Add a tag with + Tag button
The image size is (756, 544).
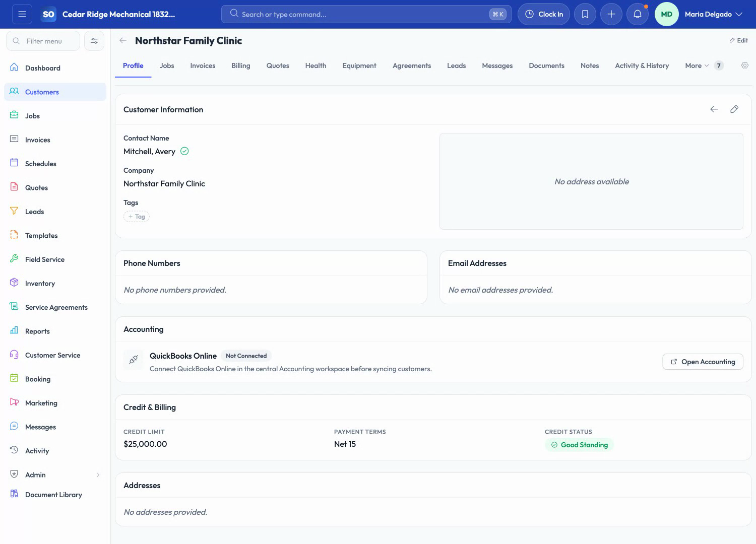coord(137,217)
